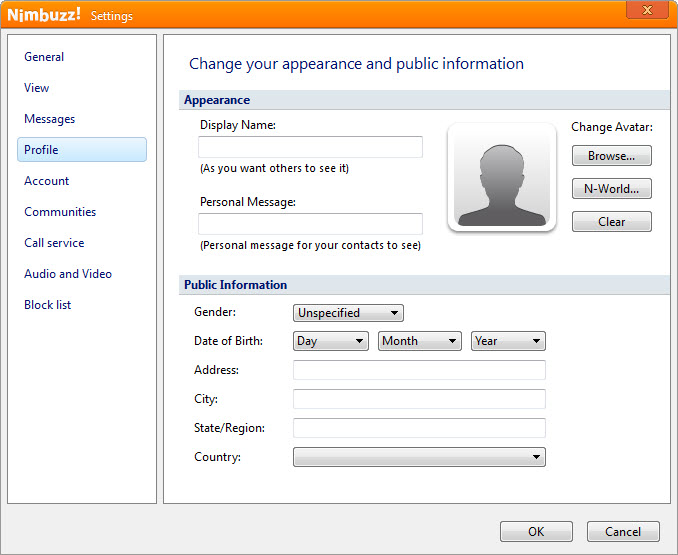Viewport: 678px width, 555px height.
Task: Click into the Display Name field
Action: [x=310, y=147]
